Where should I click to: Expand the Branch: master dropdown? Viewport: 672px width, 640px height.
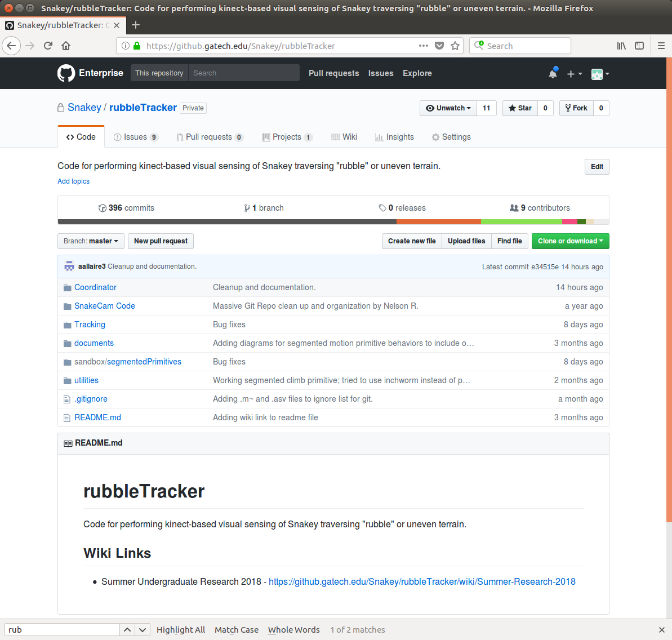91,241
